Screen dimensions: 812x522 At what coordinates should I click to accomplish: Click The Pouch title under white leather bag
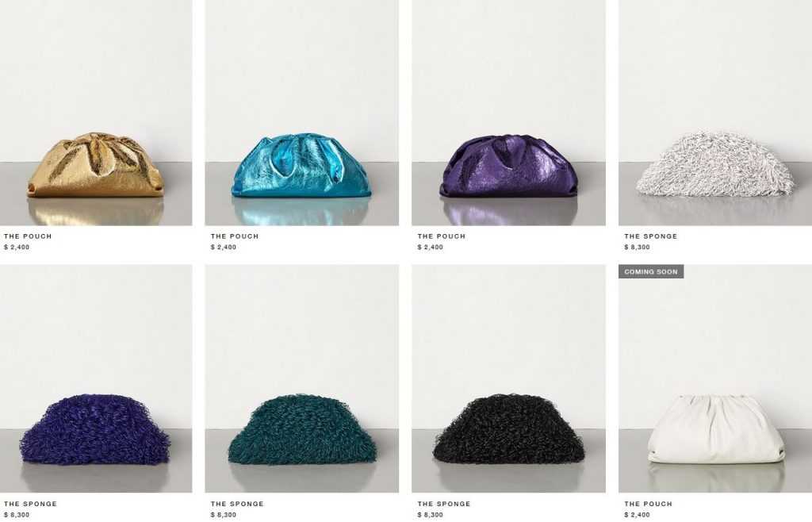tap(649, 504)
